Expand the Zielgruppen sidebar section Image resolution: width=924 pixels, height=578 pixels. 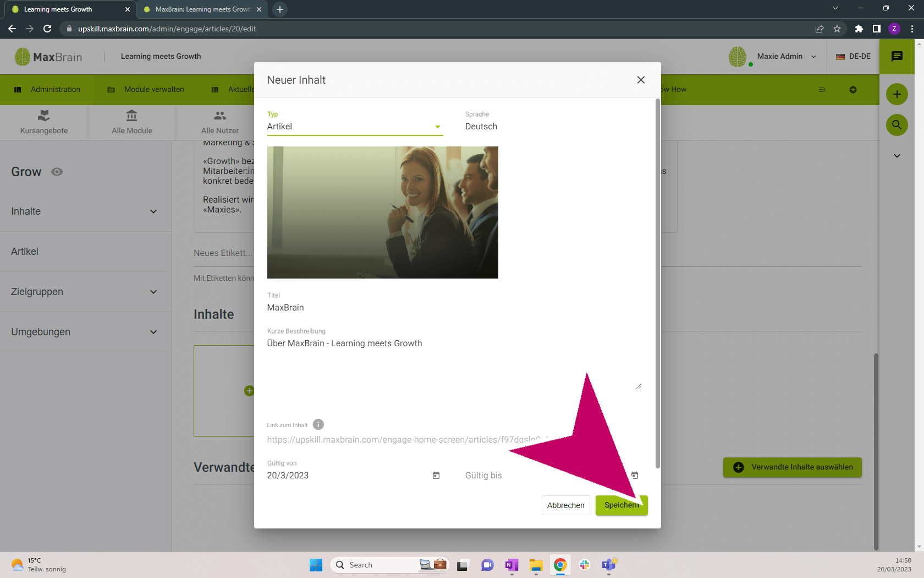85,292
